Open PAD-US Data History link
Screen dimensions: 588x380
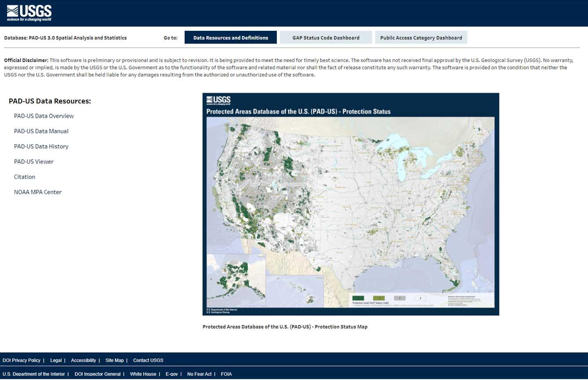[x=41, y=146]
